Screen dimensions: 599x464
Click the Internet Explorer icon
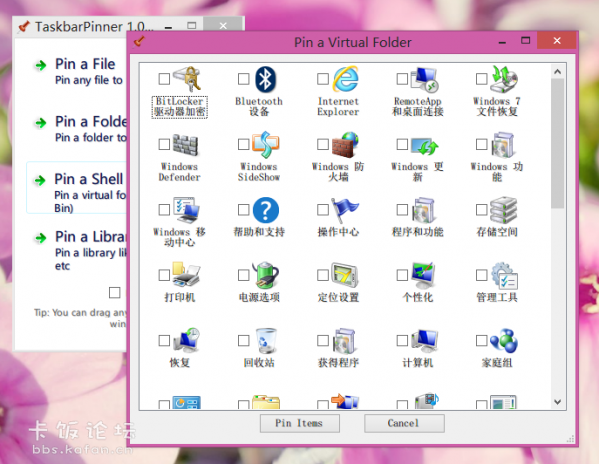point(345,79)
